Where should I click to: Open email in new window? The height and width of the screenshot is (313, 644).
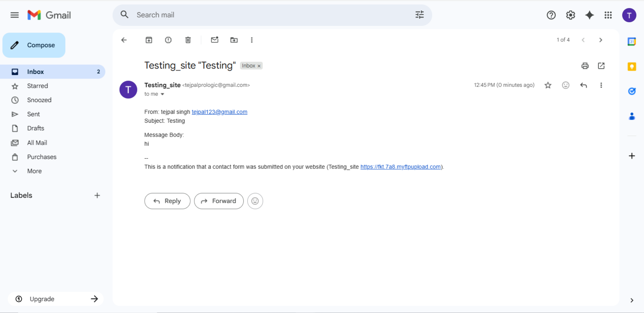point(601,66)
